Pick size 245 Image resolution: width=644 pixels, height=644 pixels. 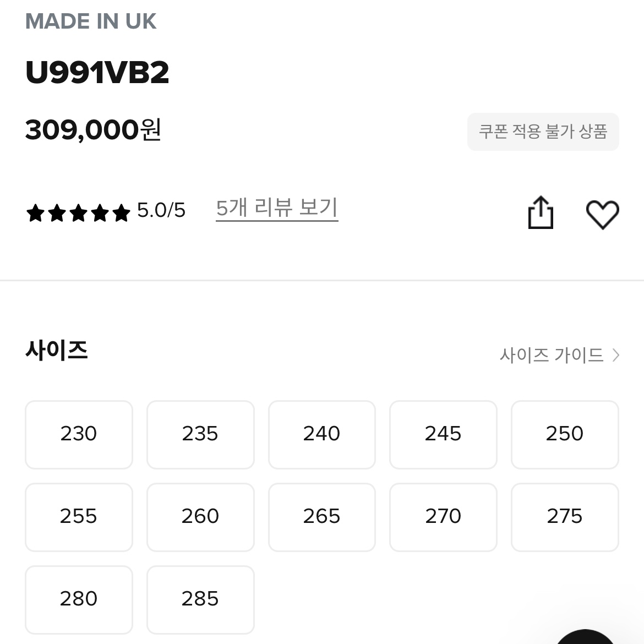click(443, 434)
